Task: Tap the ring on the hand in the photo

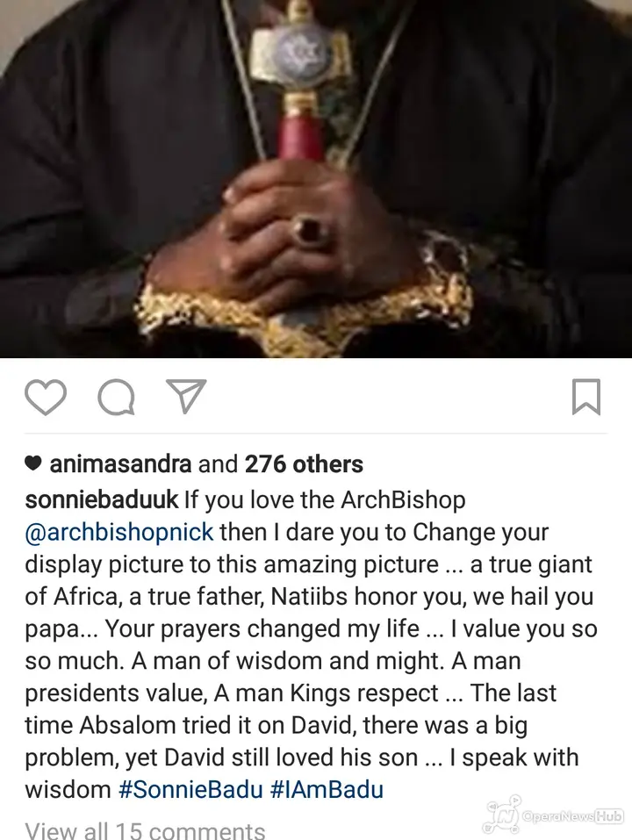Action: point(311,230)
